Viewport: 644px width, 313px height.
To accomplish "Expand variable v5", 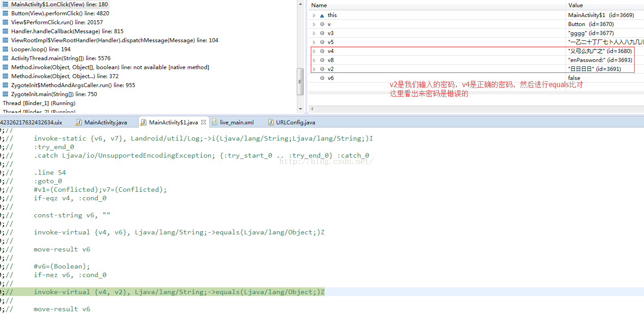I will 314,42.
